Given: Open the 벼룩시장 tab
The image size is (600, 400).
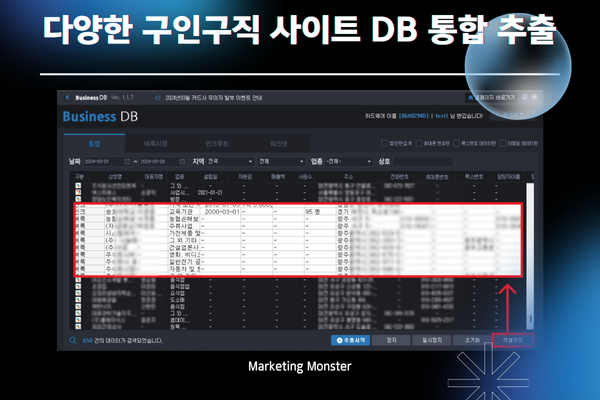Looking at the screenshot, I should [x=155, y=144].
